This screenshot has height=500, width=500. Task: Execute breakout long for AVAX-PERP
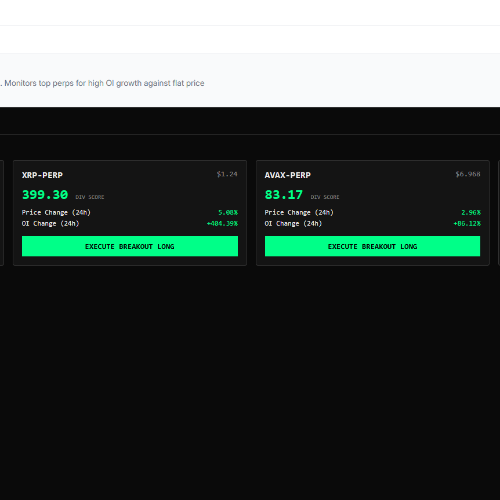click(x=372, y=246)
